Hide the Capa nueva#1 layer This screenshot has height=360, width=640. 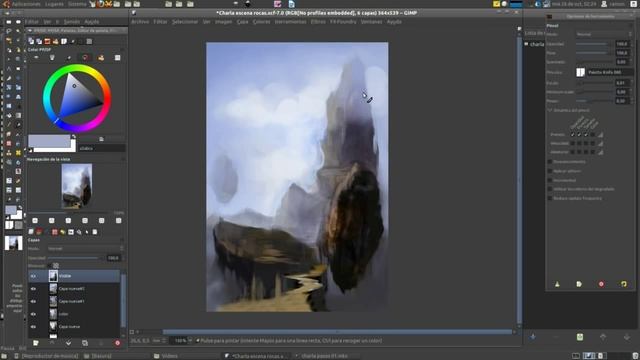(x=33, y=301)
